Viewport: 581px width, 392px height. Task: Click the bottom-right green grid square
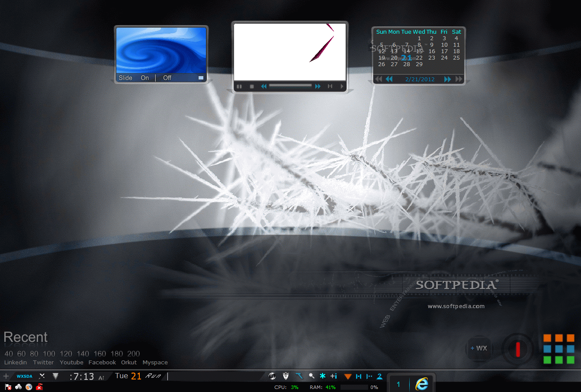coord(571,360)
